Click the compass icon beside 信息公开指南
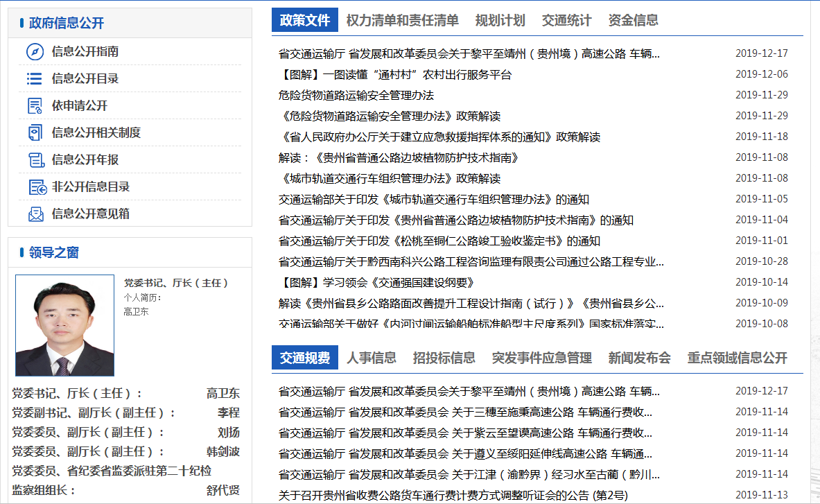This screenshot has height=504, width=820. [35, 52]
